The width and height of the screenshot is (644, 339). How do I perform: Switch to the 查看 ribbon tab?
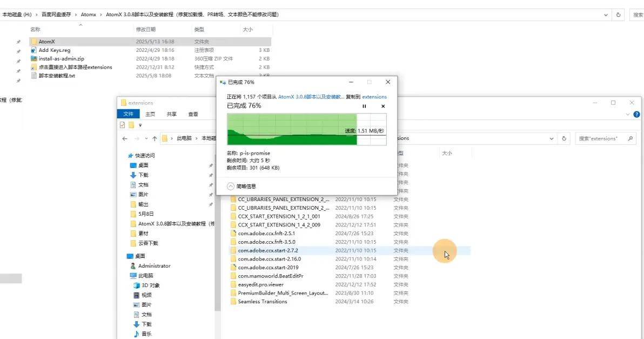(x=193, y=114)
